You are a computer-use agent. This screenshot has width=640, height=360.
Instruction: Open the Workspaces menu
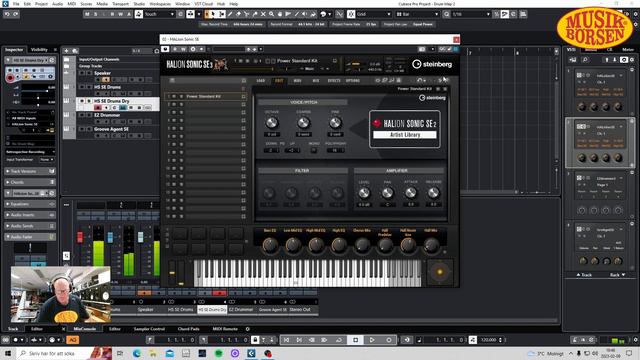point(160,4)
